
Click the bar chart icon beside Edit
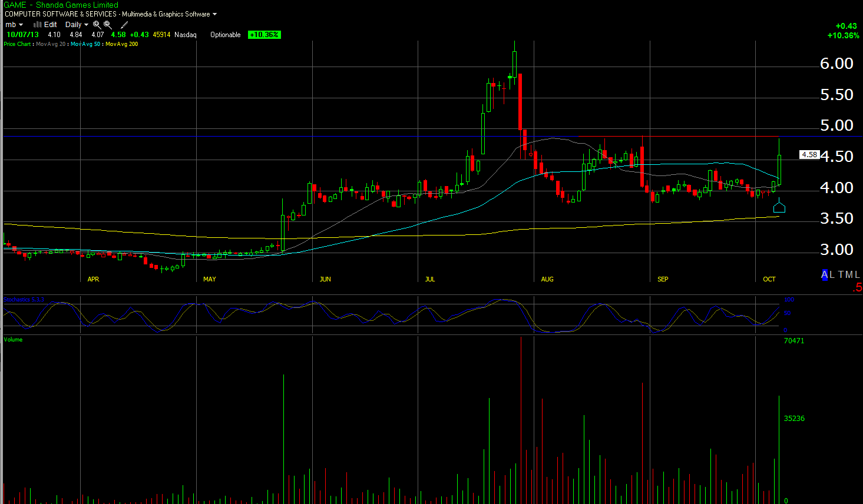coord(37,25)
